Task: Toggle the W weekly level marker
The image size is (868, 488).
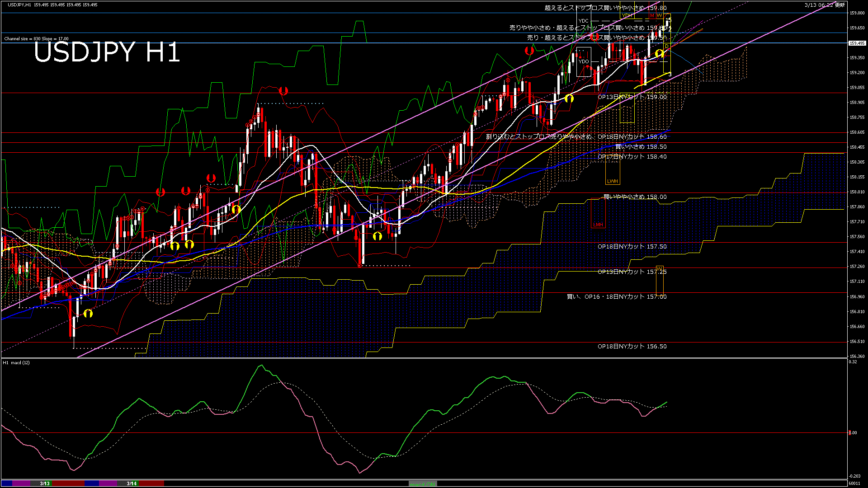Action: (x=659, y=15)
